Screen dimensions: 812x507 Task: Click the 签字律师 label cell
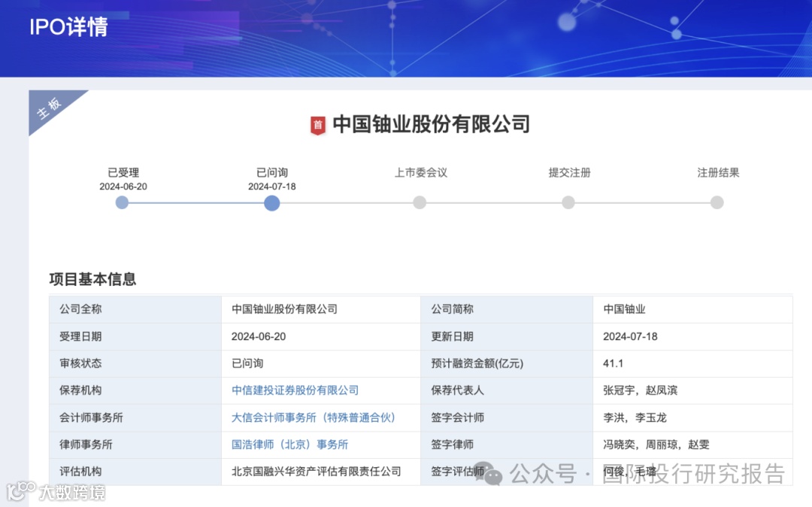(x=507, y=445)
